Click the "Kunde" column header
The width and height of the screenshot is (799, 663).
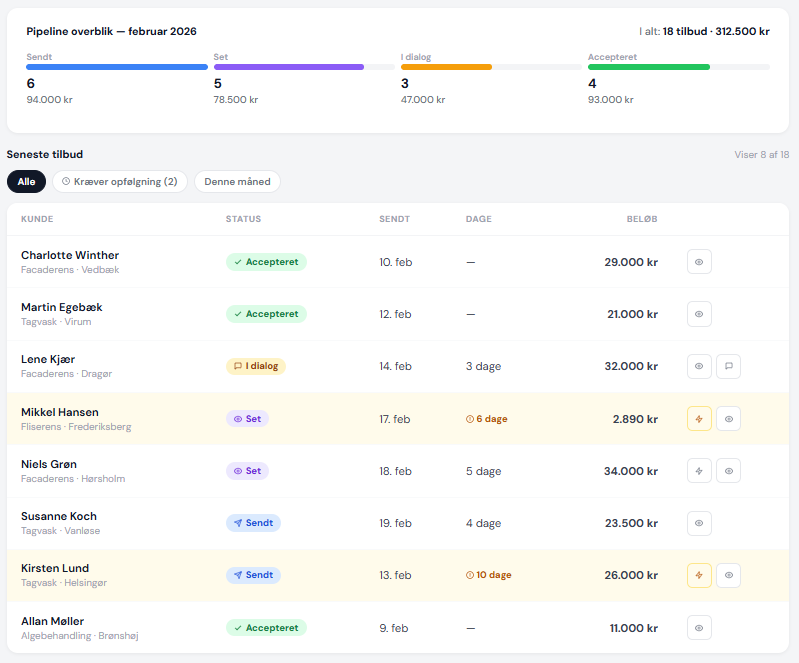click(37, 219)
